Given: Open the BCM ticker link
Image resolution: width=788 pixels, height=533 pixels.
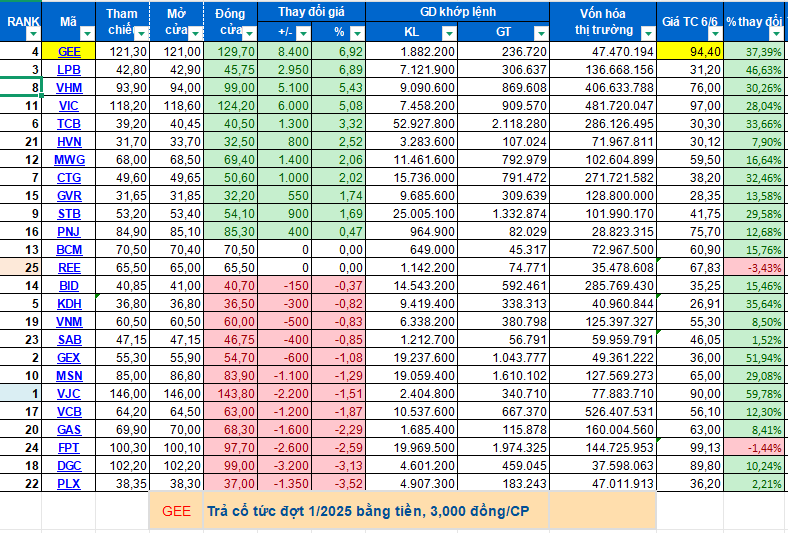Looking at the screenshot, I should 69,250.
